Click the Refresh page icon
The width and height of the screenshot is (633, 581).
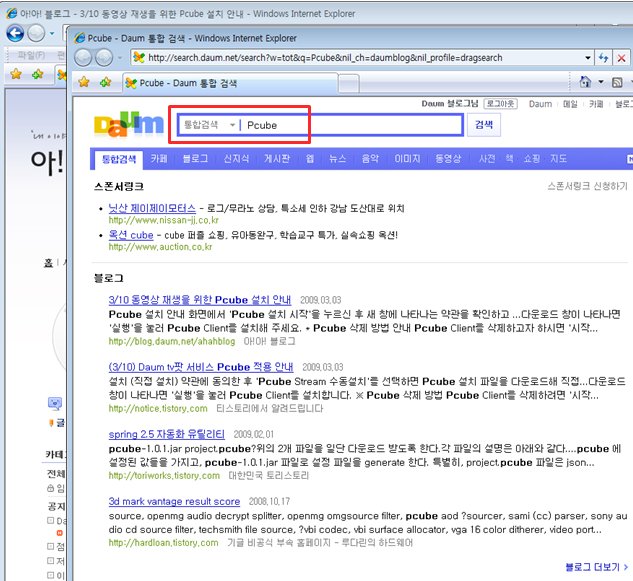point(603,58)
